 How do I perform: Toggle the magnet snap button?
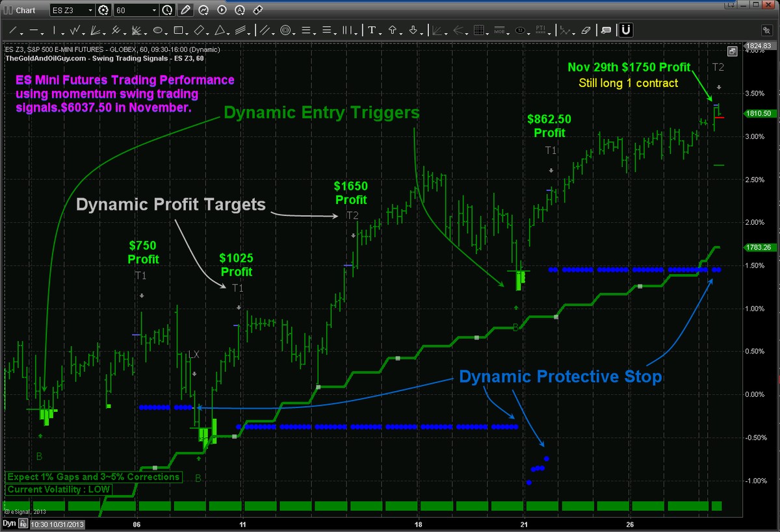(x=626, y=30)
